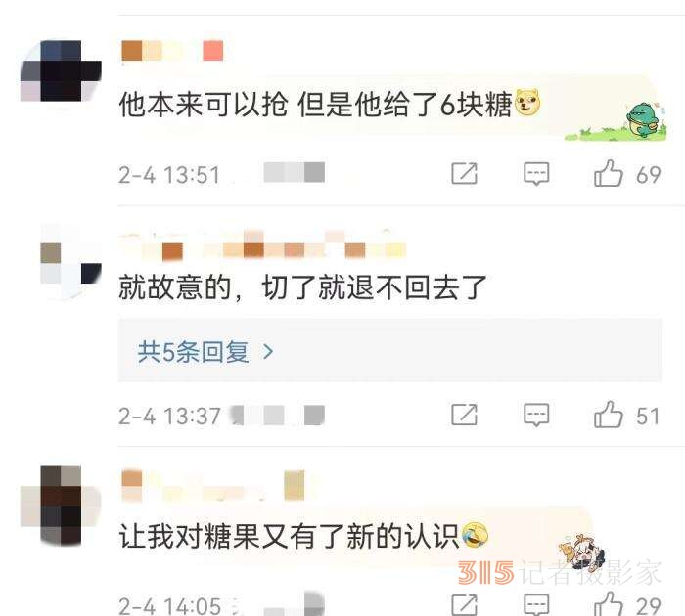
Task: Share the 13:37 comment via repost icon
Action: (464, 415)
